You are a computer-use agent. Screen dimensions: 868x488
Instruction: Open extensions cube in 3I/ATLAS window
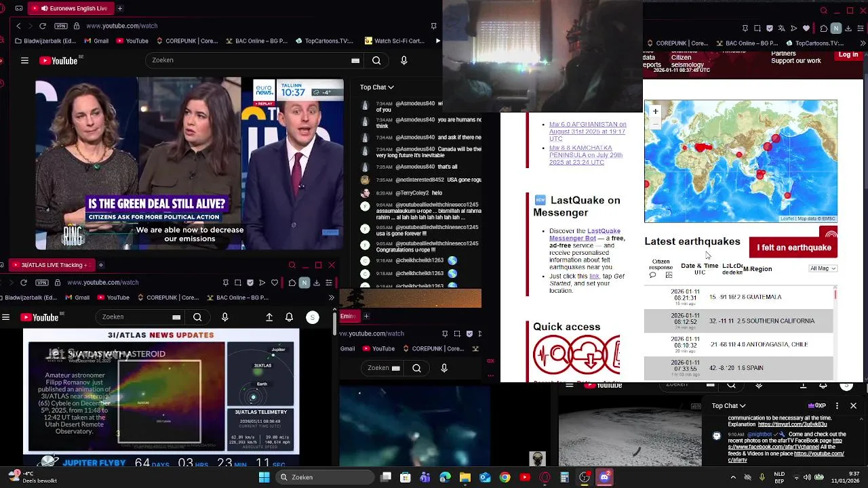[x=292, y=283]
